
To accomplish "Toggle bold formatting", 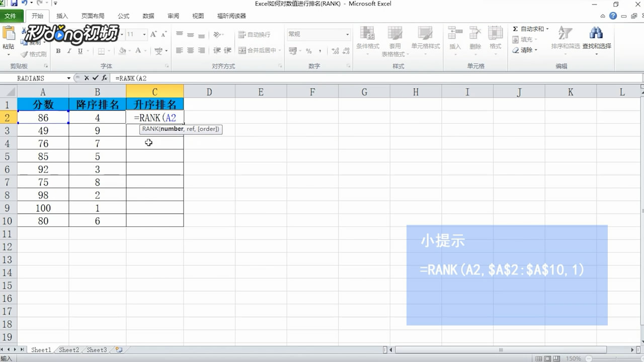I will (58, 51).
